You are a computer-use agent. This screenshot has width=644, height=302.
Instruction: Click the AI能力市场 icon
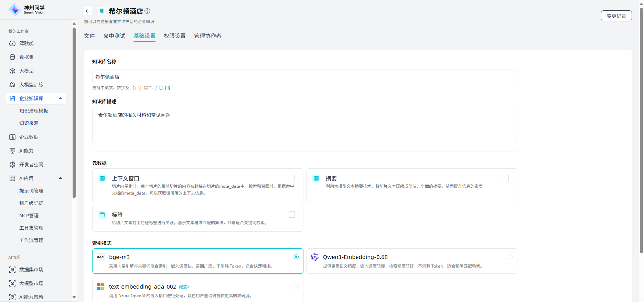click(x=12, y=297)
